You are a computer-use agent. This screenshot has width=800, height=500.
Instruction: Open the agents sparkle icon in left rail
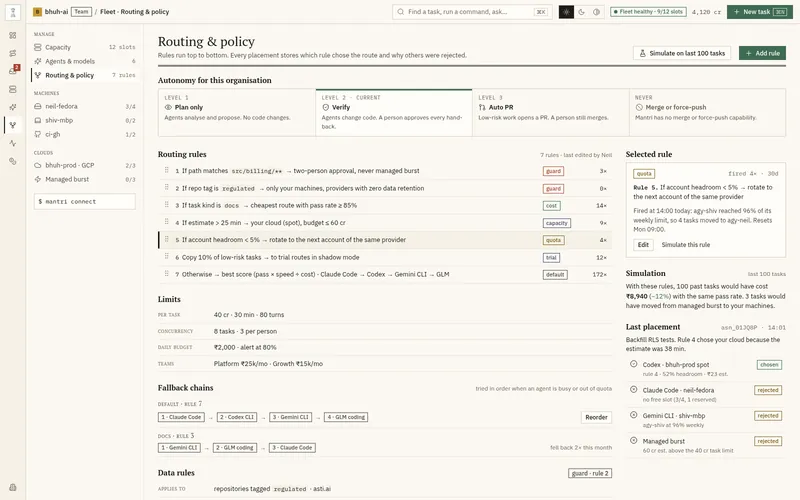13,107
